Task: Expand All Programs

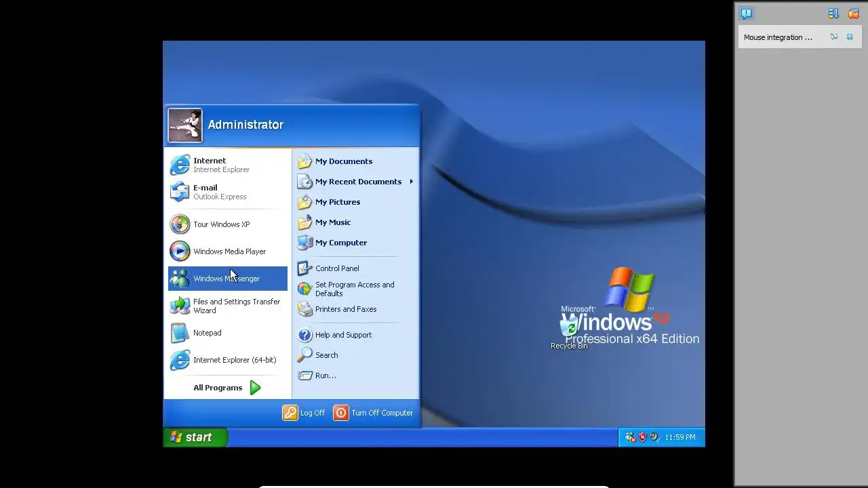Action: (227, 388)
